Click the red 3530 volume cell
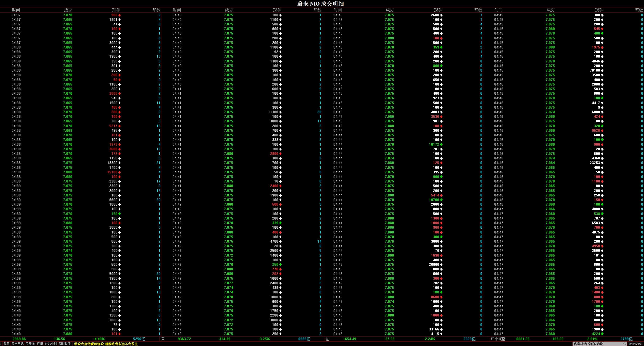This screenshot has height=346, width=644. click(437, 117)
